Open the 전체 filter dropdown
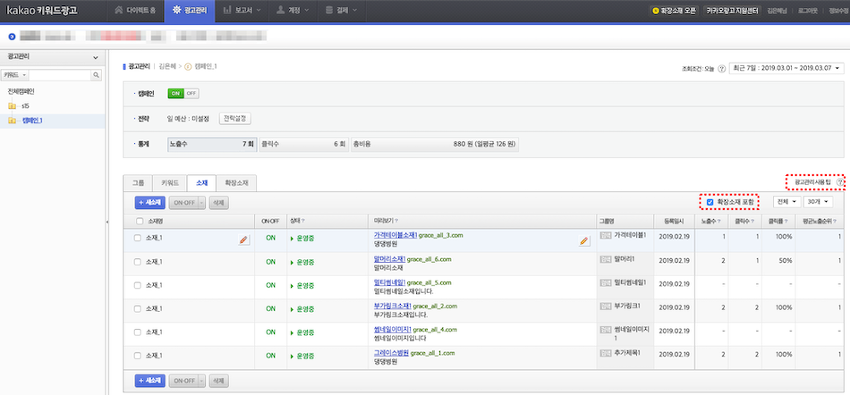Screen dimensions: 850x395 click(788, 202)
